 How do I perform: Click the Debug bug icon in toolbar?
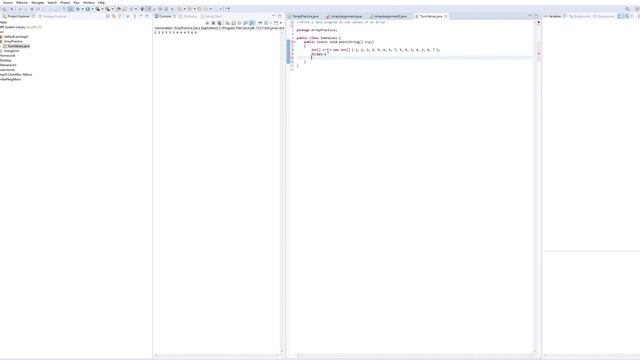78,9
